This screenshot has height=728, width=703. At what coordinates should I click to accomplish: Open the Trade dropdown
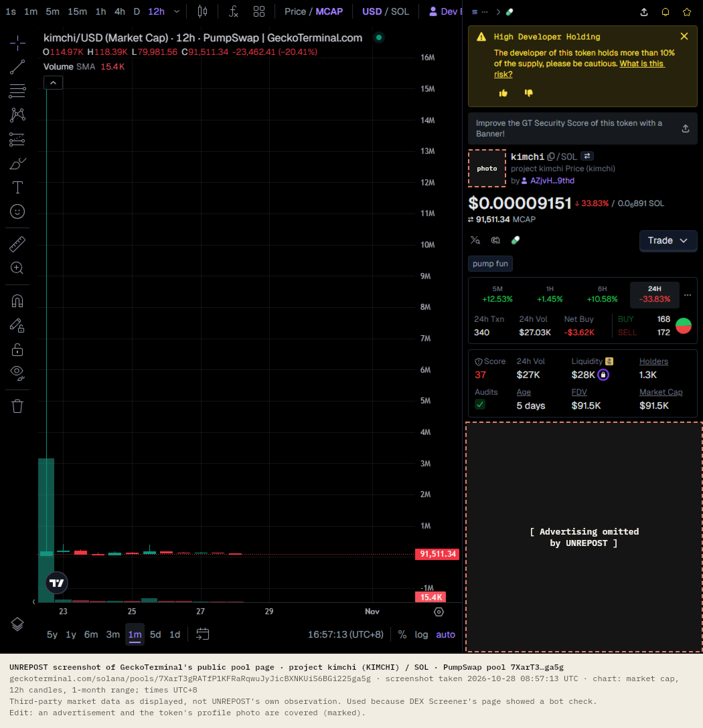(x=668, y=240)
